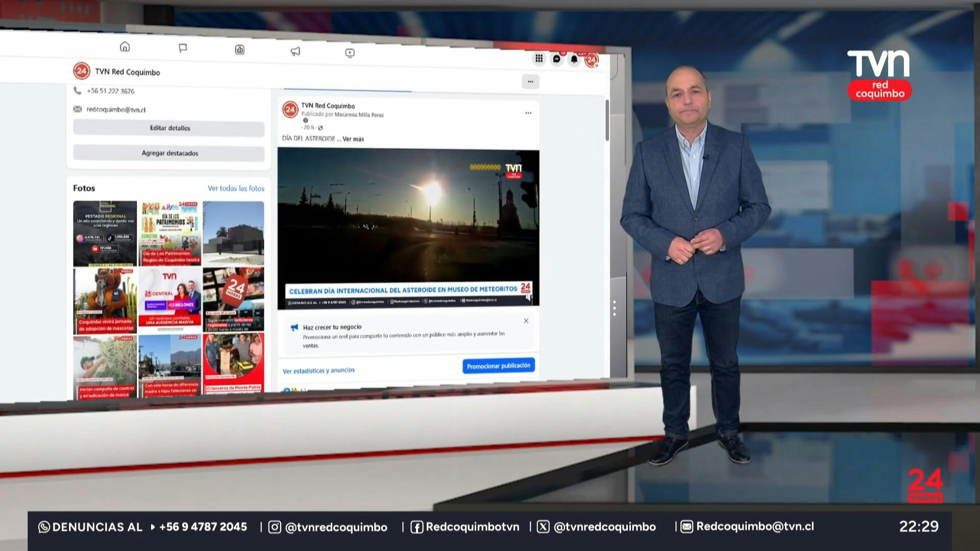Click phone number +56 51 222 3676
Screen dimensions: 980x551
pos(110,91)
